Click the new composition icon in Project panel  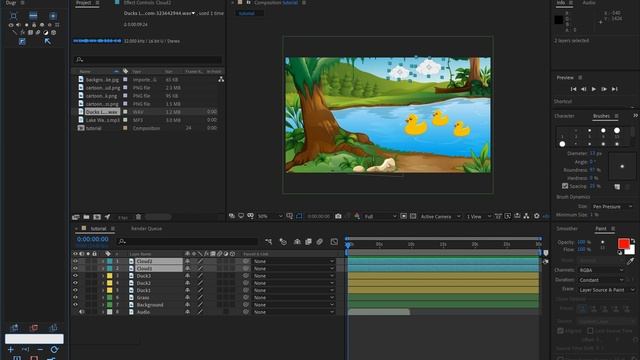97,217
